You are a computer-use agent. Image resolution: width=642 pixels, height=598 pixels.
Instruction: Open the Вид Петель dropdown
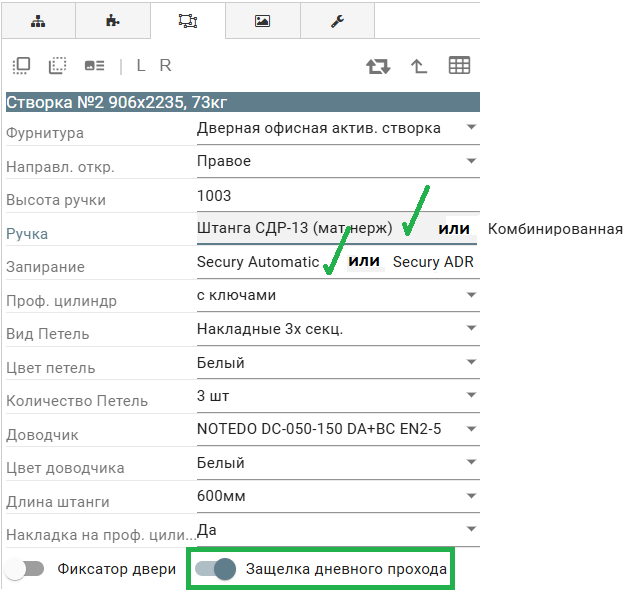338,329
